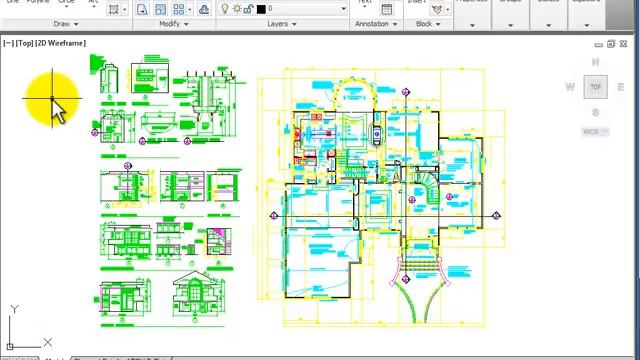Image resolution: width=640 pixels, height=360 pixels.
Task: Open the Edit Attribute flyout arrow
Action: coord(448,9)
